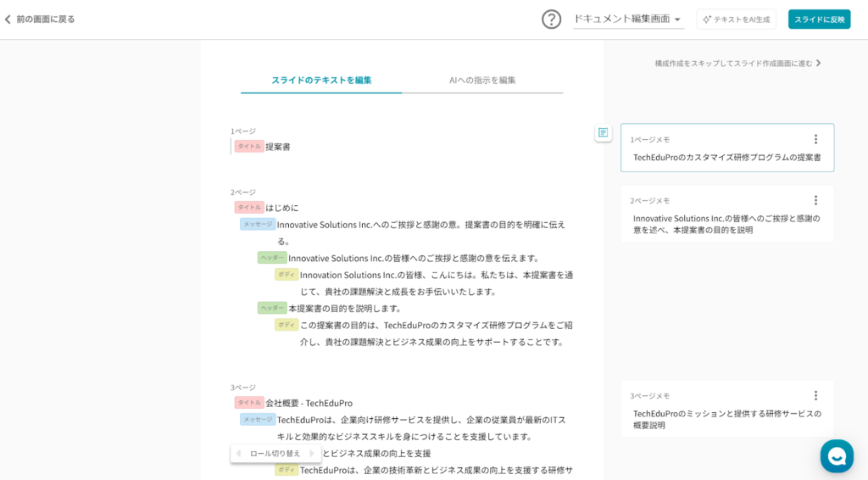Open three-dot menu for 2ページメモ
The height and width of the screenshot is (480, 868).
click(815, 200)
